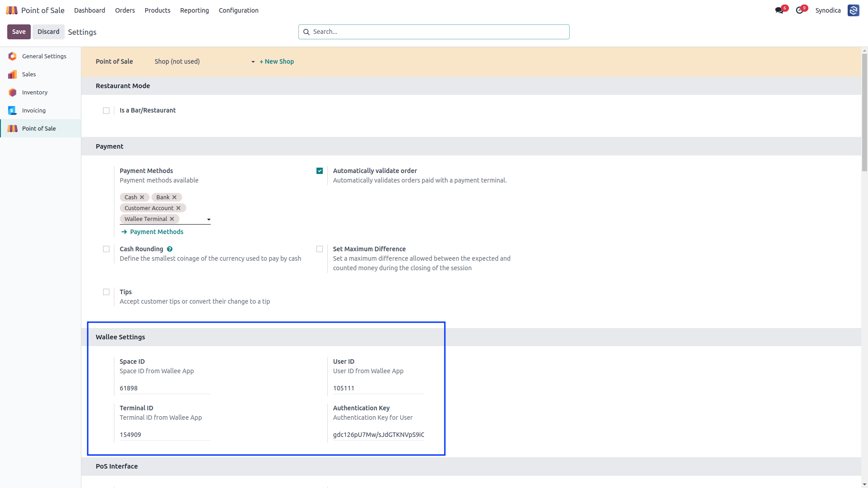Click the Discard button
Image resolution: width=868 pixels, height=488 pixels.
pos(48,32)
